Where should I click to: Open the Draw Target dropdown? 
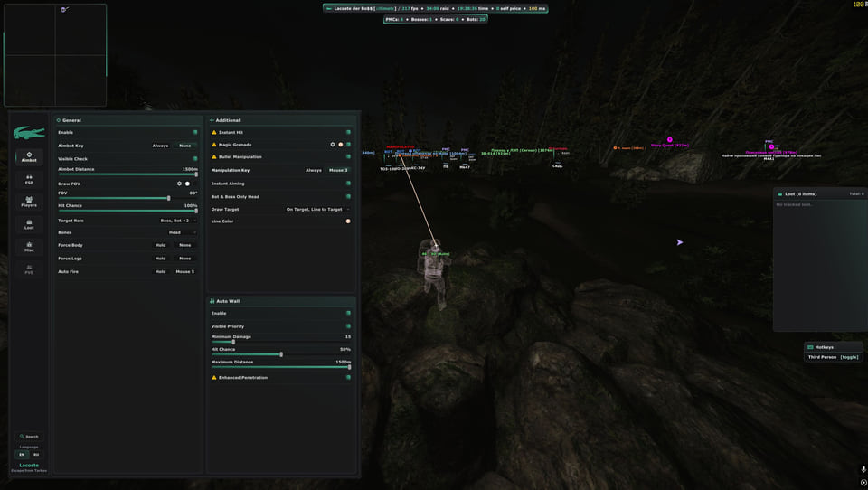(x=316, y=209)
